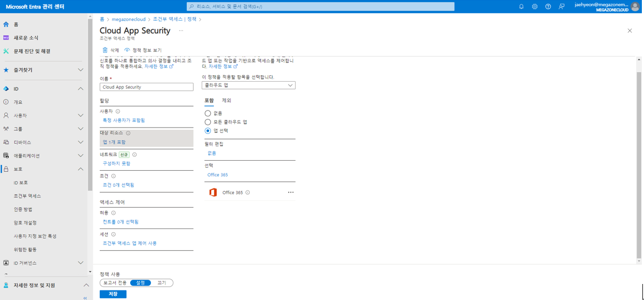Expand the ID 거버넌스 chevron
Image resolution: width=644 pixels, height=300 pixels.
81,263
